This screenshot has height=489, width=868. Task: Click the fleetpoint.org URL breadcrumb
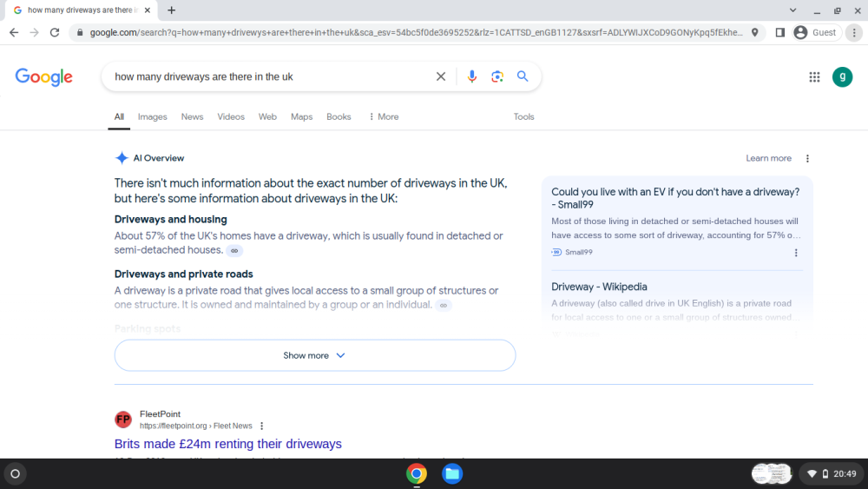coord(196,426)
